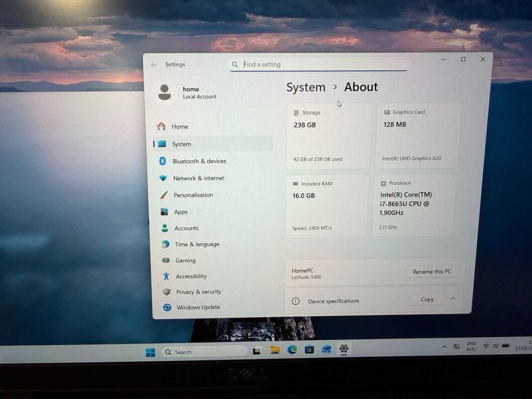Click the Privacy & security shield icon
This screenshot has width=532, height=399.
pyautogui.click(x=166, y=292)
